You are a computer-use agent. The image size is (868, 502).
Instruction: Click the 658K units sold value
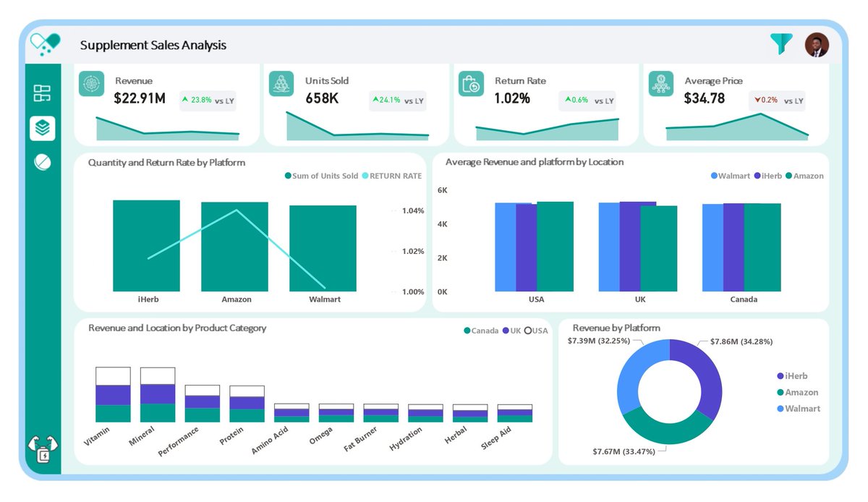[x=322, y=98]
